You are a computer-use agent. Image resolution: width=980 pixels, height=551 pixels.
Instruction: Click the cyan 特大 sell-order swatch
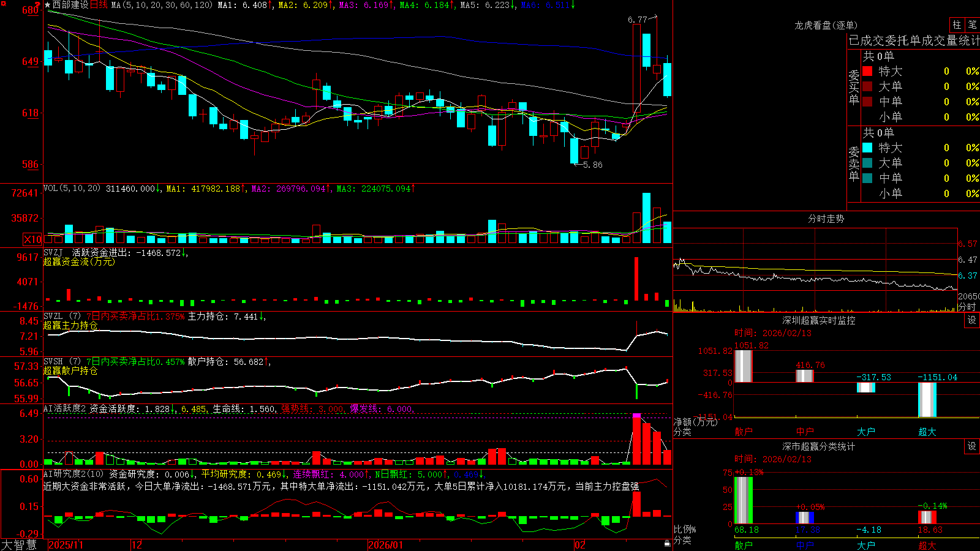click(867, 148)
